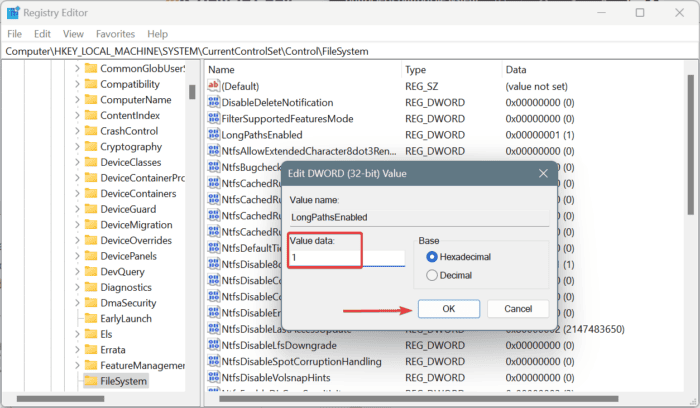The image size is (700, 408).
Task: Click the FileSystem folder icon
Action: click(91, 381)
